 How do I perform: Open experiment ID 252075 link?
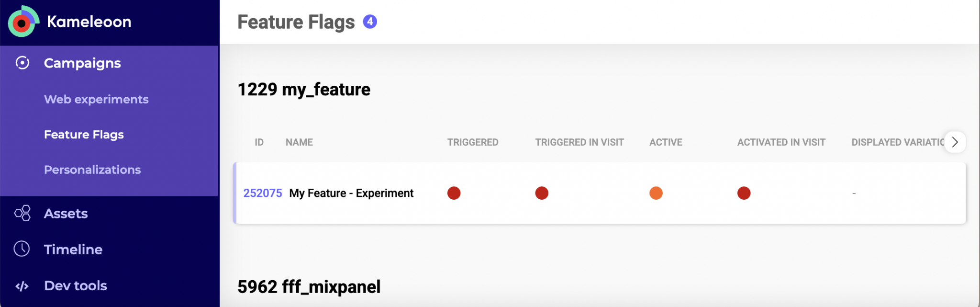[263, 193]
